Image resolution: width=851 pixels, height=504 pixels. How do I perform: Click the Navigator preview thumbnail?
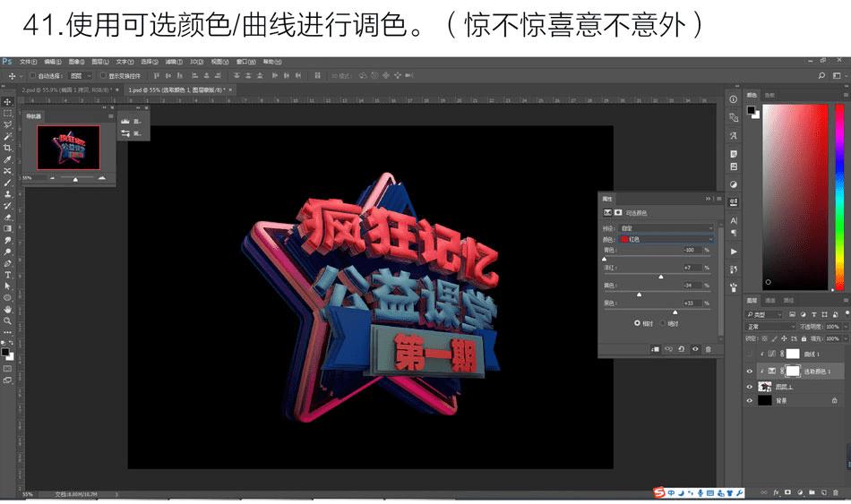[x=68, y=148]
